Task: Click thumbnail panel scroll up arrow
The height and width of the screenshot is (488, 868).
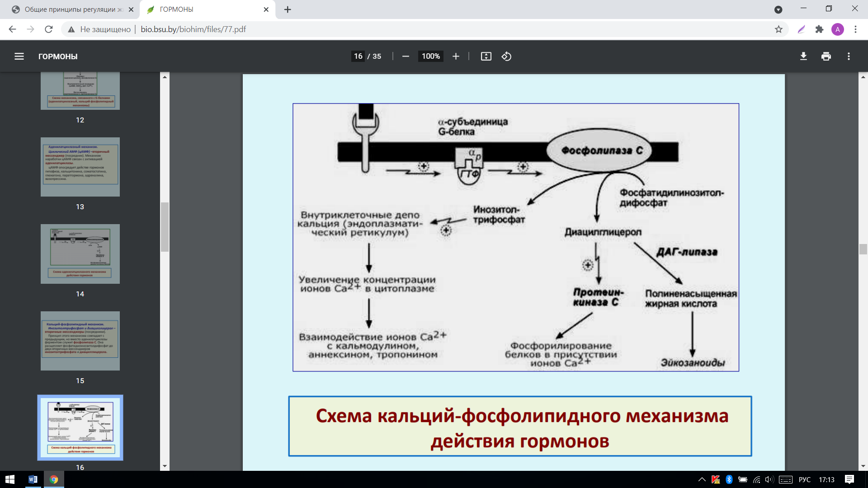Action: pyautogui.click(x=165, y=77)
